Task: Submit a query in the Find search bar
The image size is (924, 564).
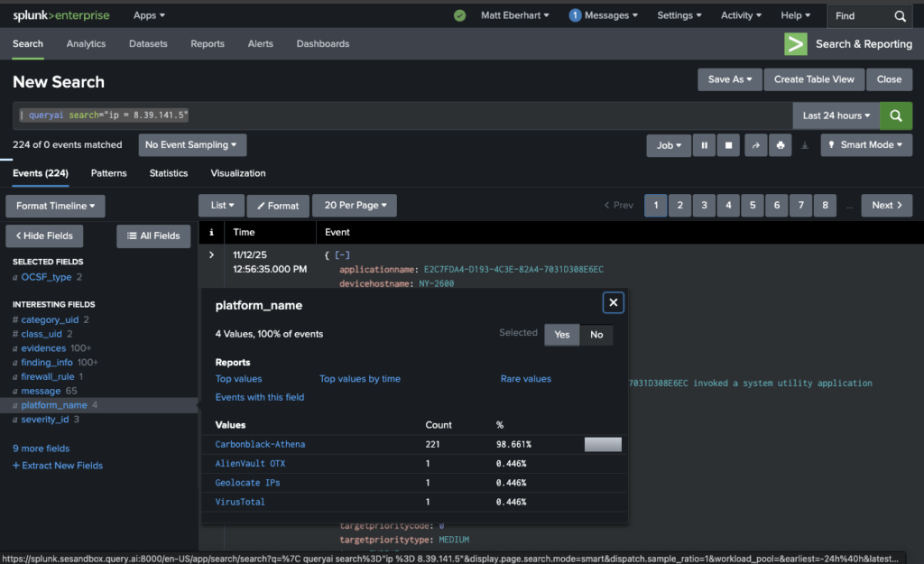Action: (x=900, y=15)
